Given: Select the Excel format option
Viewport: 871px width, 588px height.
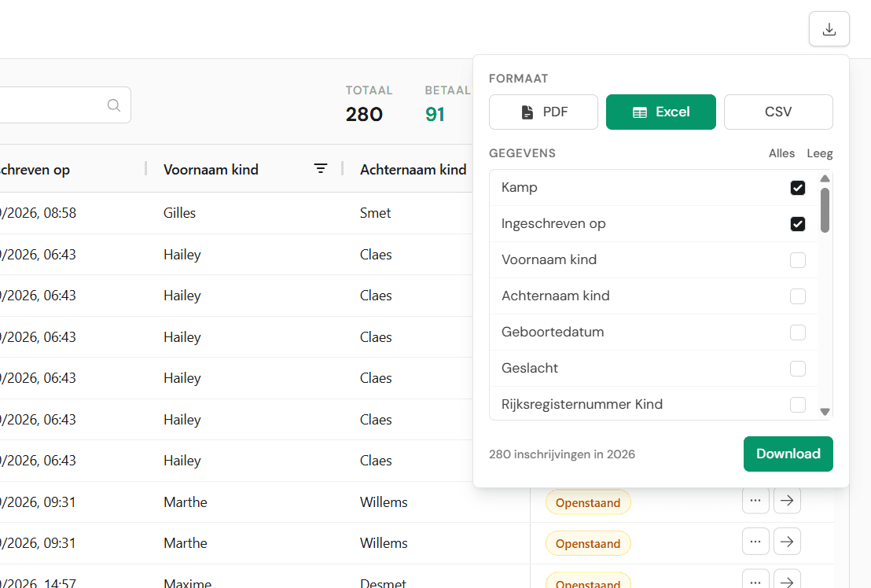Looking at the screenshot, I should coord(661,112).
